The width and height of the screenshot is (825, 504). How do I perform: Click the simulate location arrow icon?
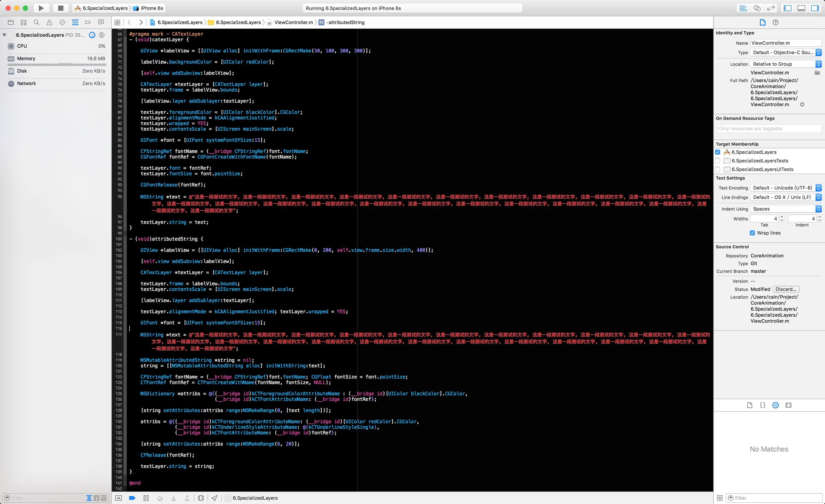215,498
